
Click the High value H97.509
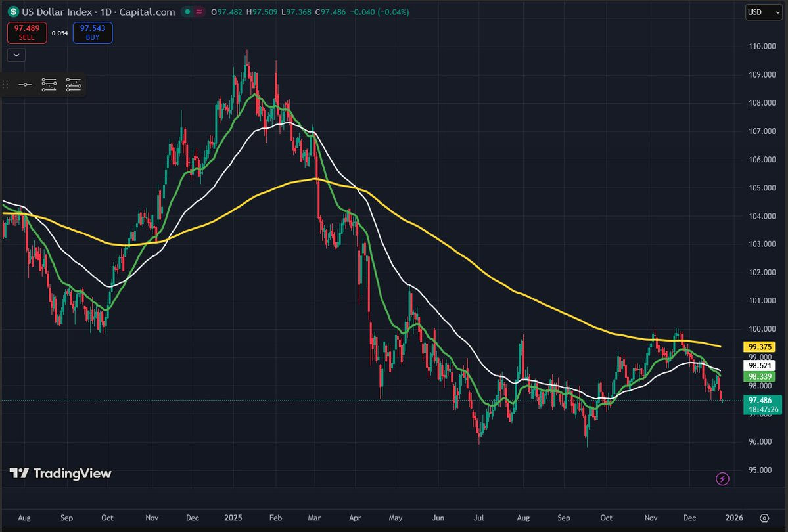point(262,12)
